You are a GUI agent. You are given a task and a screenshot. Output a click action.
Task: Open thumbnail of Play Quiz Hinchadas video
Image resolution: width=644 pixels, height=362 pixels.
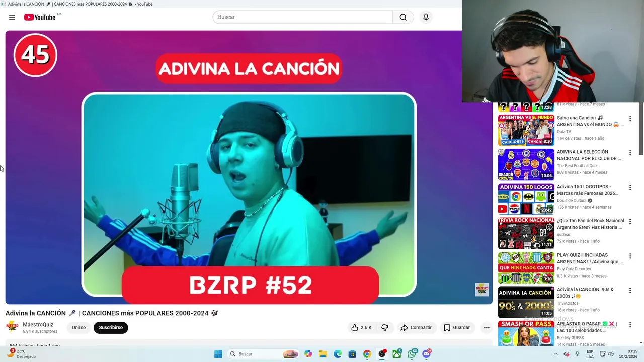point(526,267)
